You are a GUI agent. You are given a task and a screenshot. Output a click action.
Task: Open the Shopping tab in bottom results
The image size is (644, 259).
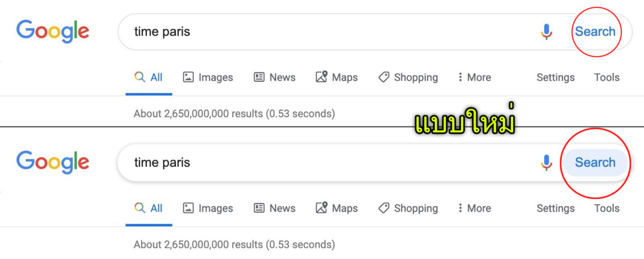pos(408,208)
